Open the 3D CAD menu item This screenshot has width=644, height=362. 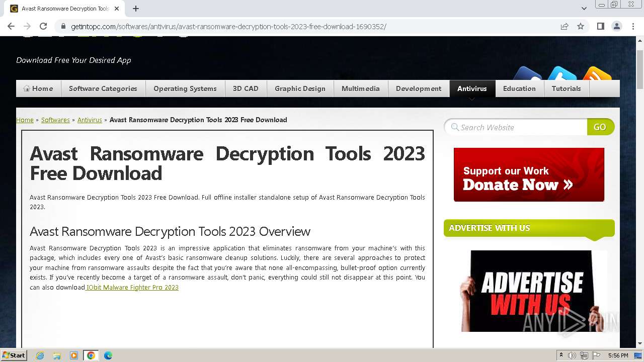246,88
